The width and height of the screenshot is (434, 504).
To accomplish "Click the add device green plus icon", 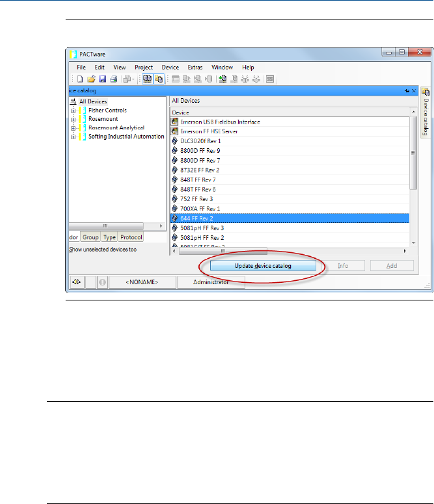I will [223, 79].
